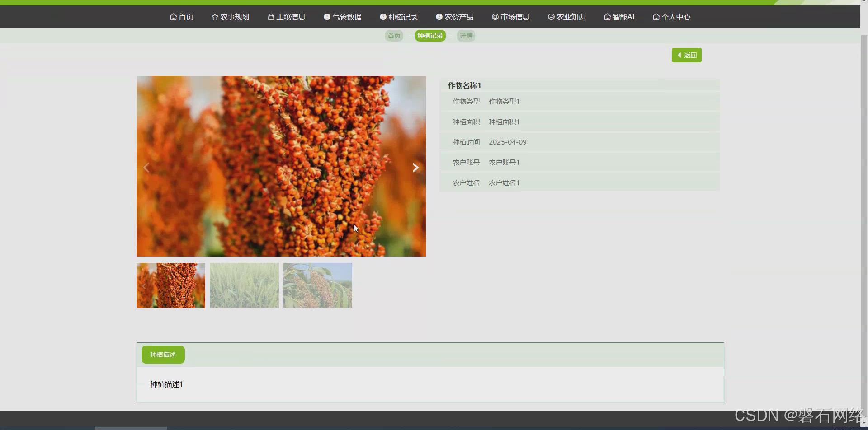The image size is (868, 430).
Task: Open the 智能AI page
Action: pos(619,17)
